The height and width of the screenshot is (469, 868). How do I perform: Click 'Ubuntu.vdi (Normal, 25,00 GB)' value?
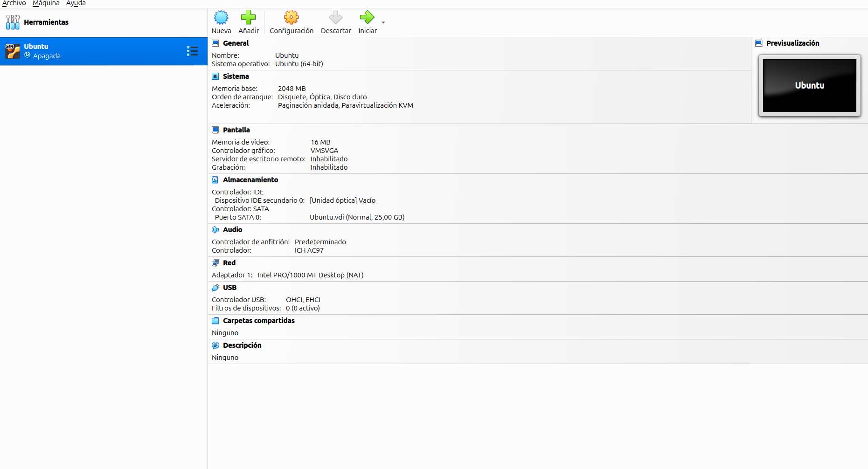[357, 217]
